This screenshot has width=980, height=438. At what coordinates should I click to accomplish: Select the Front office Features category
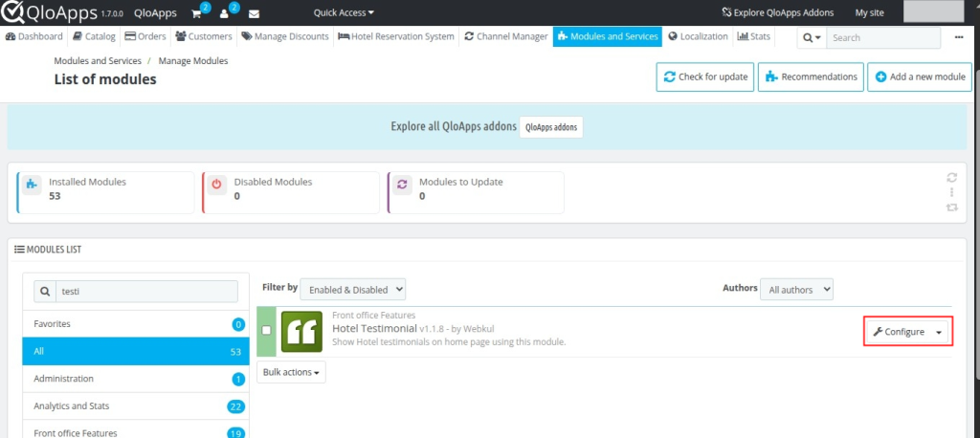(x=136, y=430)
